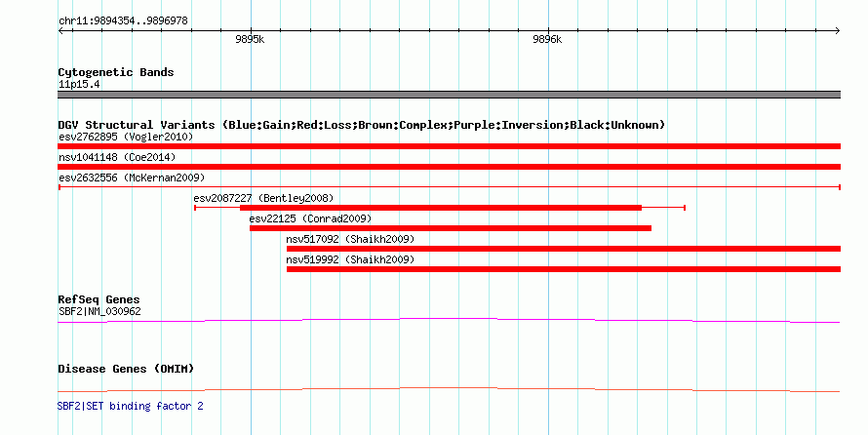The height and width of the screenshot is (435, 868).
Task: Click the right arrowhead of the ruler
Action: tap(838, 31)
